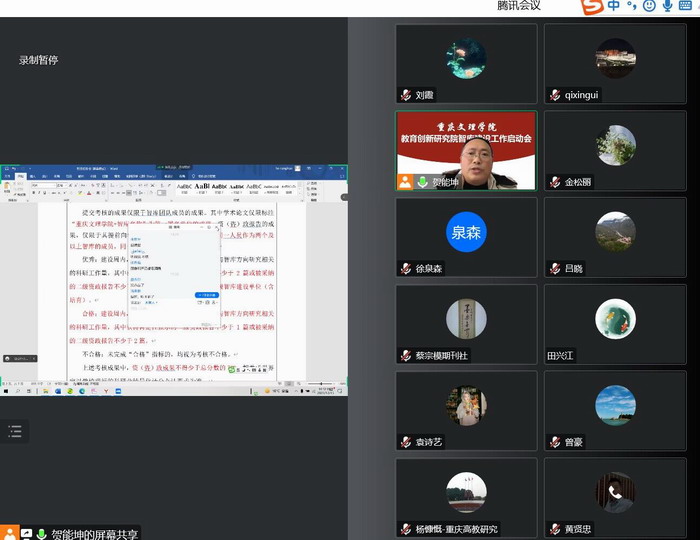Click muted mic icon beside 刘霞
700x540 pixels.
406,95
